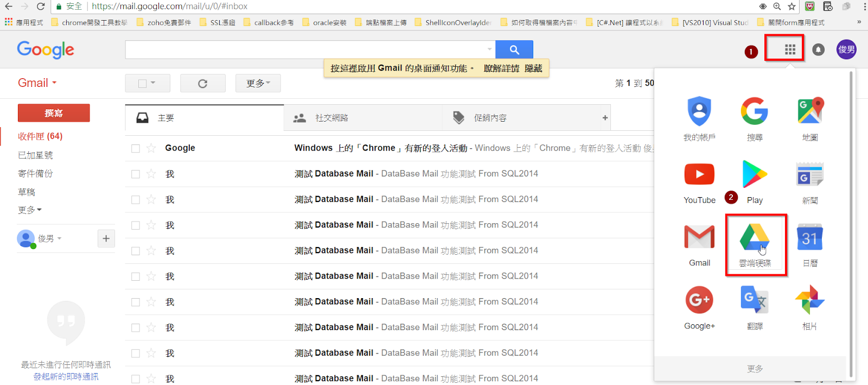Open Google Drive from the apps grid
Image resolution: width=868 pixels, height=385 pixels.
pyautogui.click(x=755, y=245)
